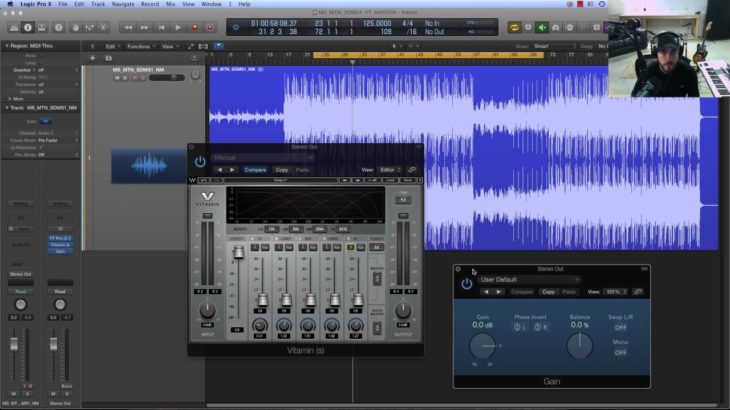Open Vitamin View Editor dropdown

[389, 170]
